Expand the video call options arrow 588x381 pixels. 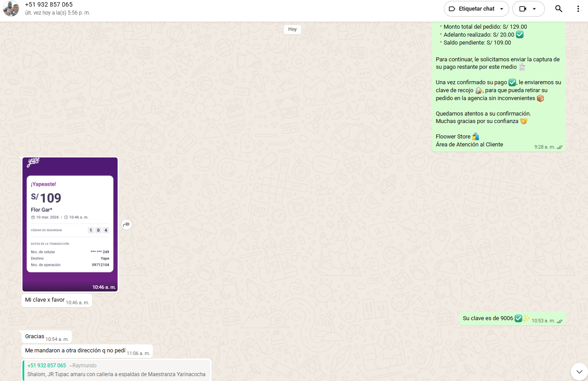click(534, 9)
